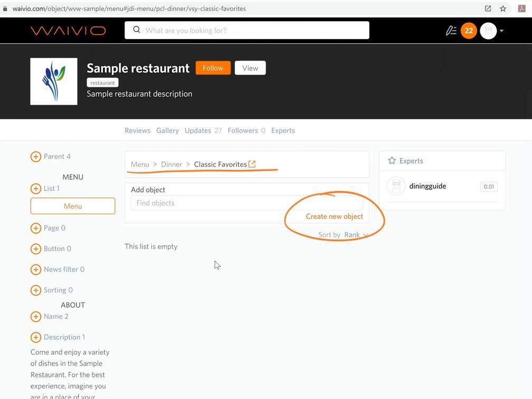Click the plus icon beside News filter
This screenshot has height=399, width=532.
(36, 270)
